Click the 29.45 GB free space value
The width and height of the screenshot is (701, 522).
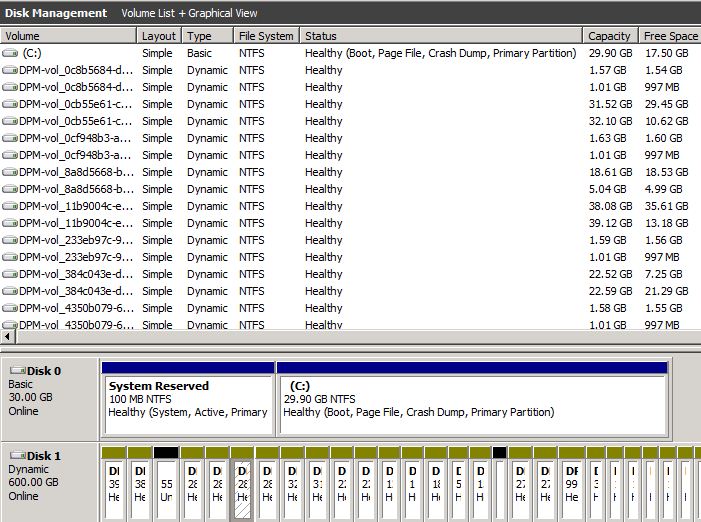666,104
